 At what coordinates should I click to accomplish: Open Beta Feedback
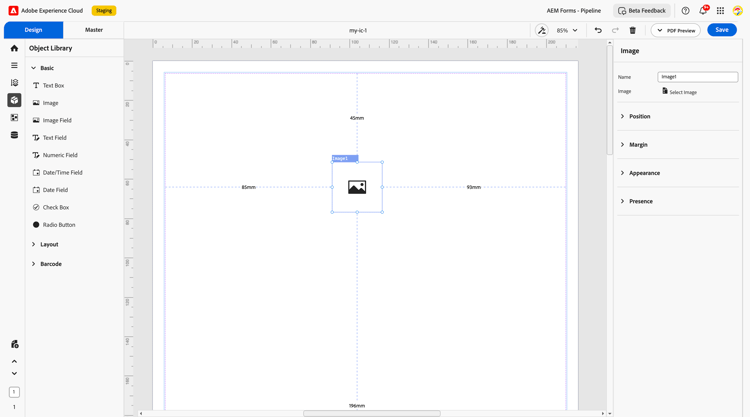pos(642,11)
